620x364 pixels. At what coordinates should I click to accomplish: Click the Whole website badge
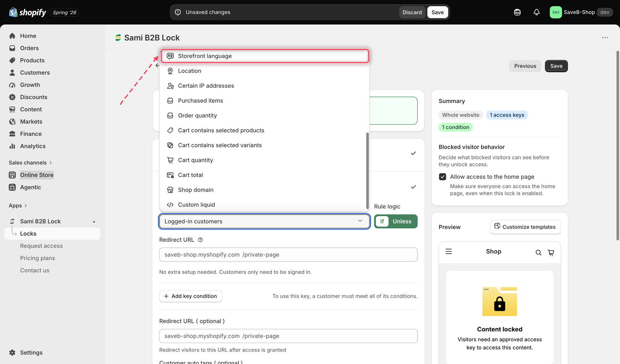point(460,115)
